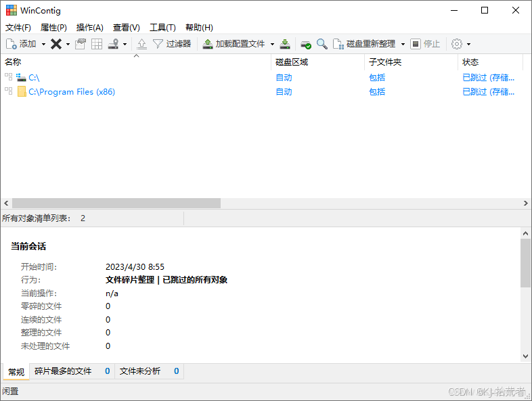
Task: Sort by 子文件夹 column header
Action: tap(412, 62)
